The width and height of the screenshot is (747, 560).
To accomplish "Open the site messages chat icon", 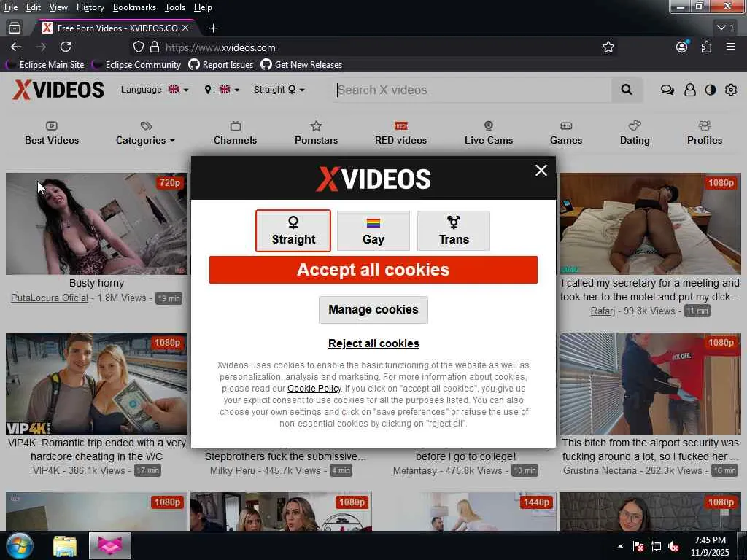I will pyautogui.click(x=667, y=90).
